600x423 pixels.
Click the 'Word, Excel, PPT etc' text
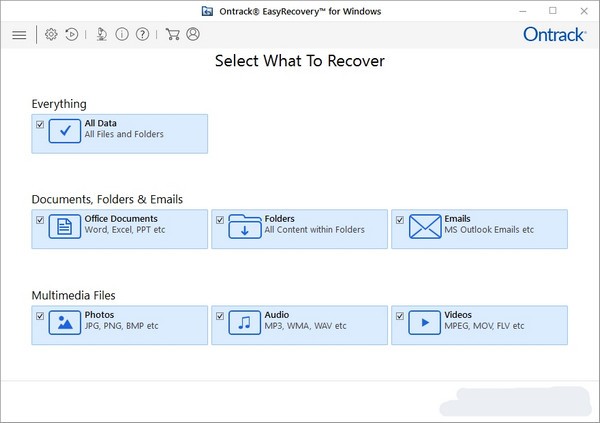(x=125, y=230)
